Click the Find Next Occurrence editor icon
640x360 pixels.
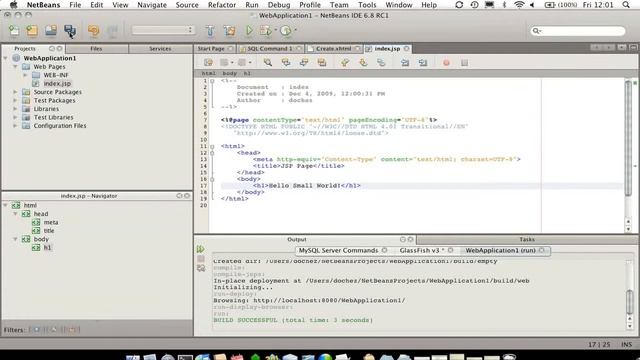(x=304, y=62)
